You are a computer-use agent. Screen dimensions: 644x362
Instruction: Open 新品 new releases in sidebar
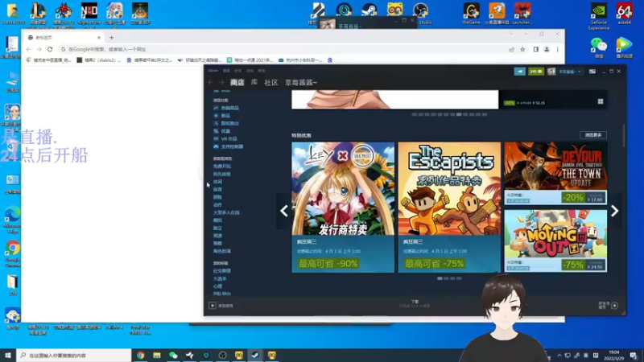point(225,116)
